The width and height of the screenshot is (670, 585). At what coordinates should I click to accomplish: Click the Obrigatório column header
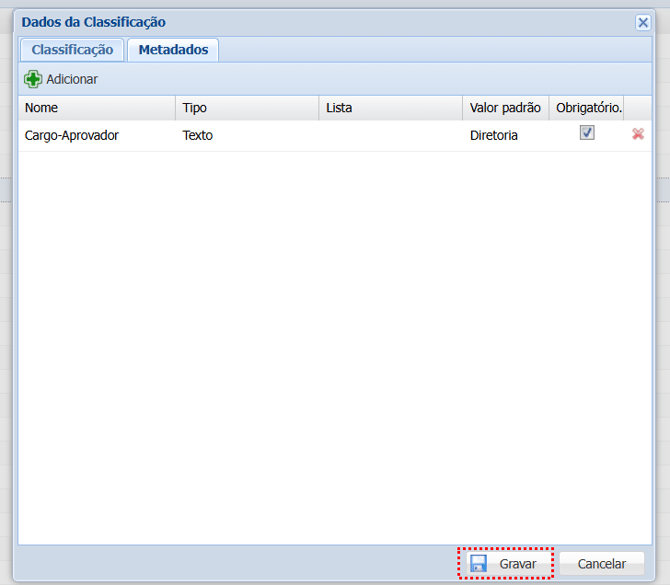(587, 108)
